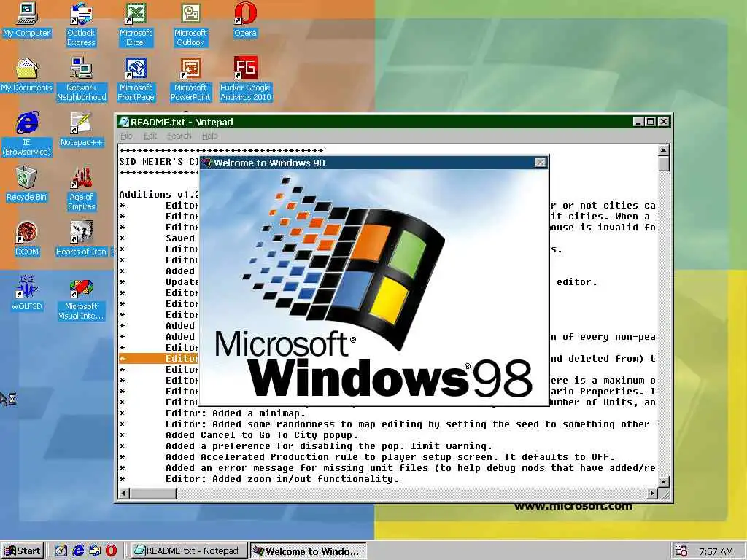This screenshot has height=560, width=747.
Task: Click the system tray icon beside the clock
Action: (681, 551)
